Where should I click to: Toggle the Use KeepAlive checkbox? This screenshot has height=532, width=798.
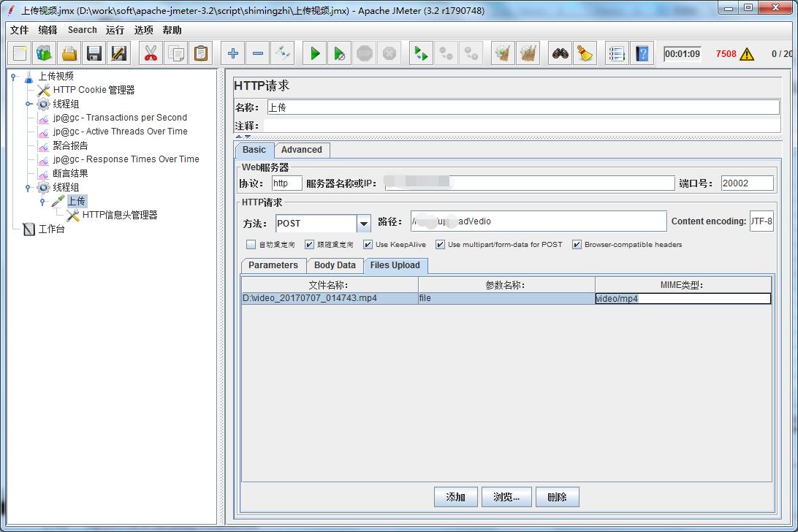click(368, 244)
